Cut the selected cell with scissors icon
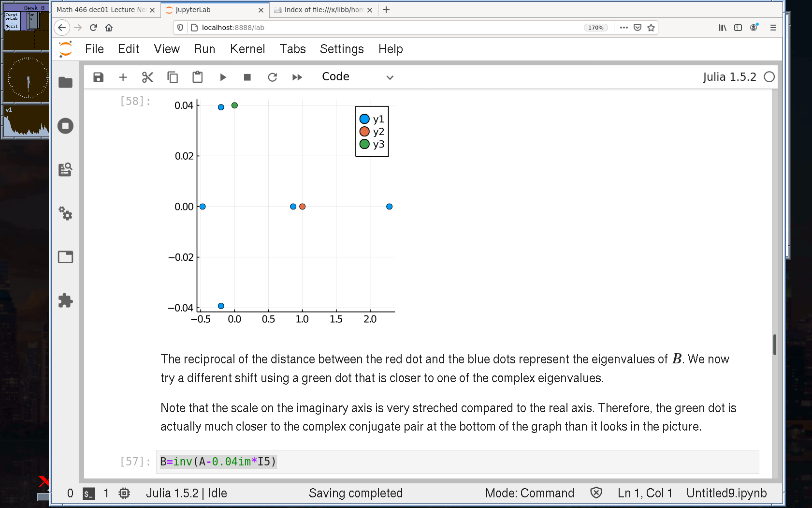The image size is (812, 508). point(147,77)
